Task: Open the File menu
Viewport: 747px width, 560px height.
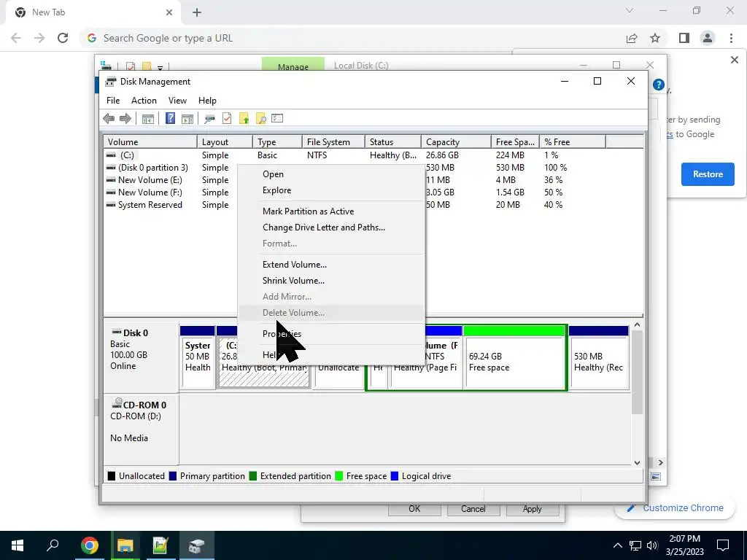Action: point(113,101)
